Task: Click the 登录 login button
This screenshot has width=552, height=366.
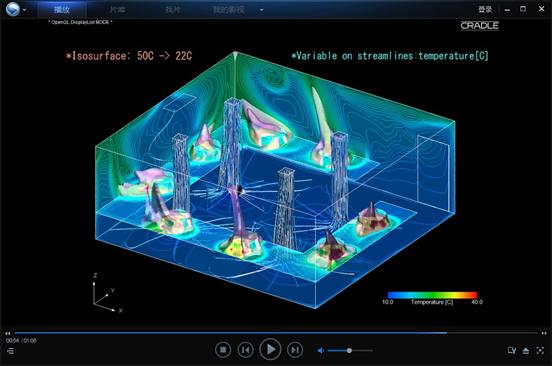Action: pos(485,10)
